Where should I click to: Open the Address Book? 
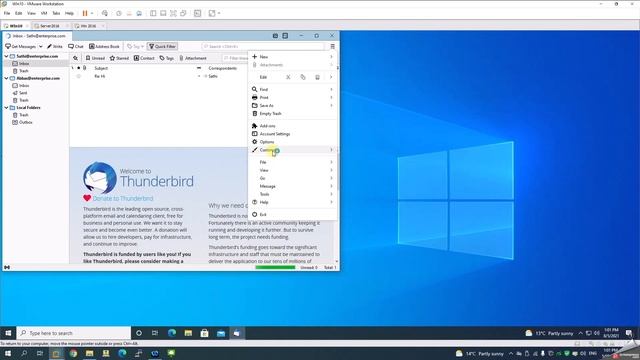click(104, 47)
